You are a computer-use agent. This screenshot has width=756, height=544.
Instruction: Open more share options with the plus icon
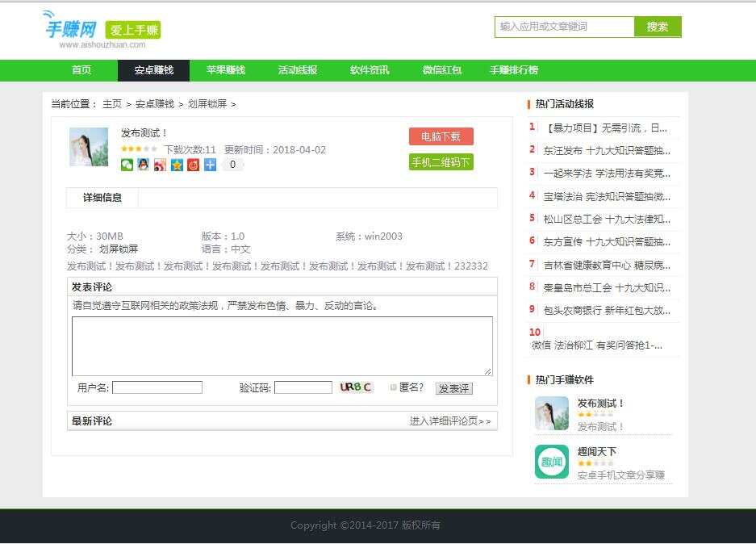point(209,165)
